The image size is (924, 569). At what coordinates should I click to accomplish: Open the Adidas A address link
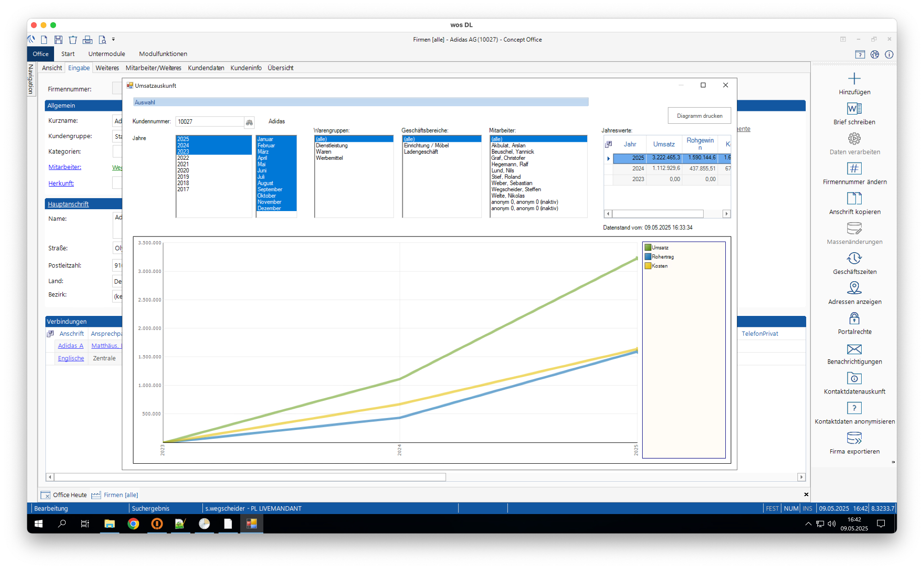71,346
